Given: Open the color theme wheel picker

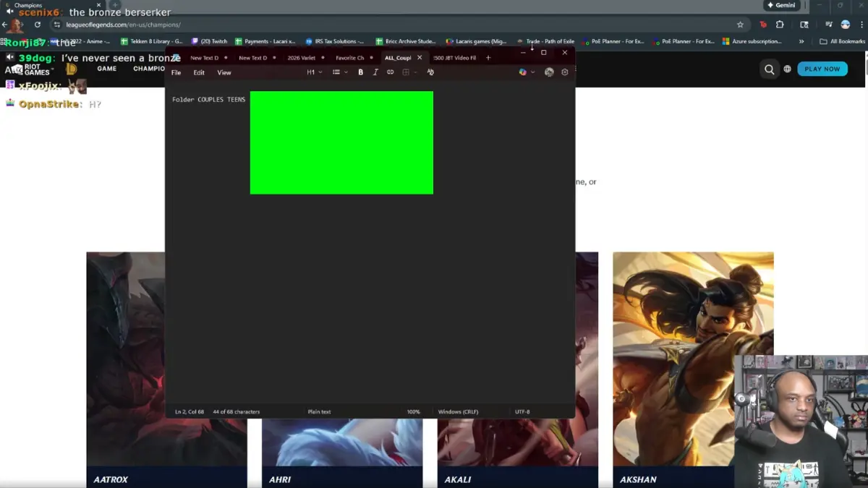Looking at the screenshot, I should 523,72.
